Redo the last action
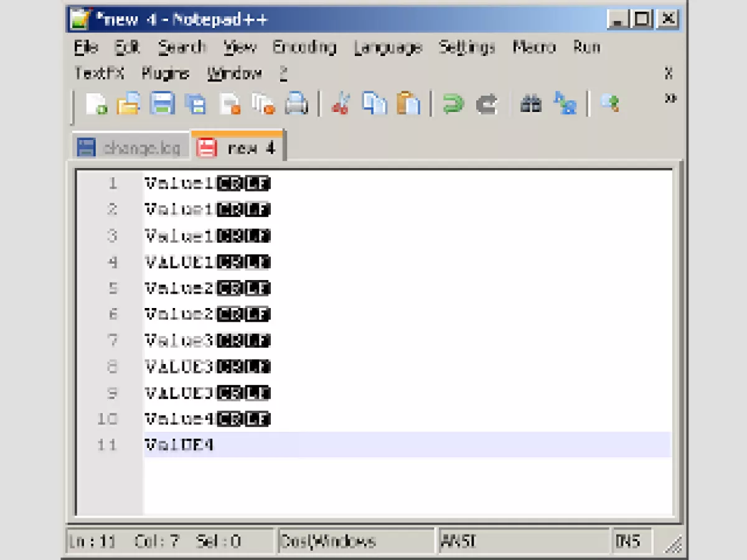The height and width of the screenshot is (560, 747). (x=487, y=104)
